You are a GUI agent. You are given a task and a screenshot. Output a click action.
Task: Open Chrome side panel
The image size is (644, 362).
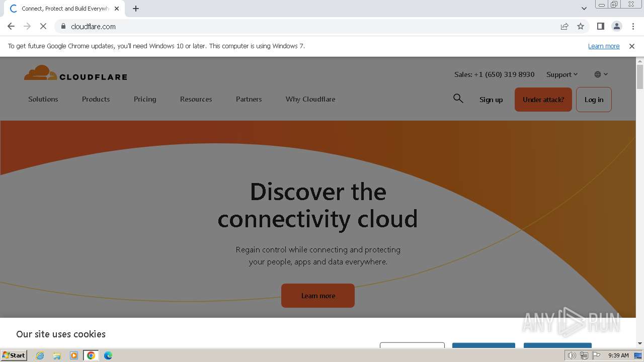tap(601, 26)
